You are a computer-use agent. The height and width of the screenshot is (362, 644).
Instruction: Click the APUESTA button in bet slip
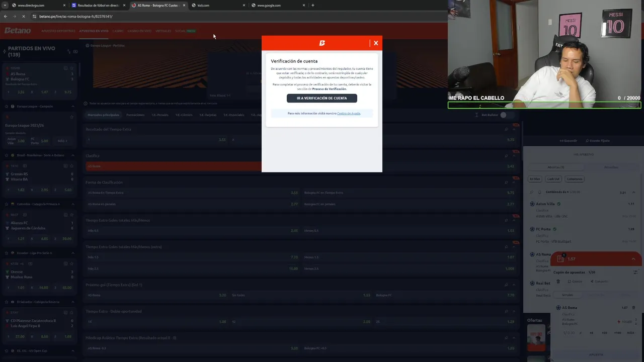596,354
